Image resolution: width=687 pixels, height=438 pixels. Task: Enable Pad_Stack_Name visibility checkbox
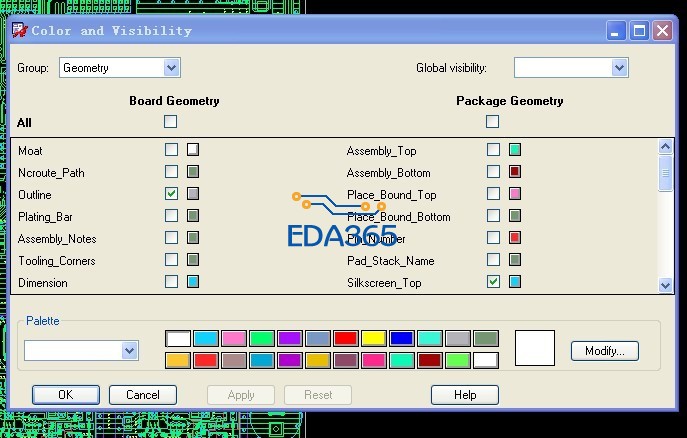click(493, 260)
